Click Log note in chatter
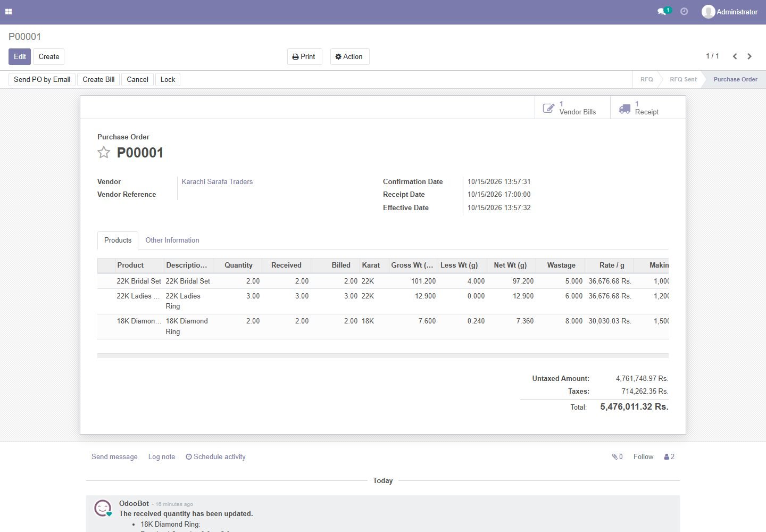The height and width of the screenshot is (532, 766). pos(162,456)
